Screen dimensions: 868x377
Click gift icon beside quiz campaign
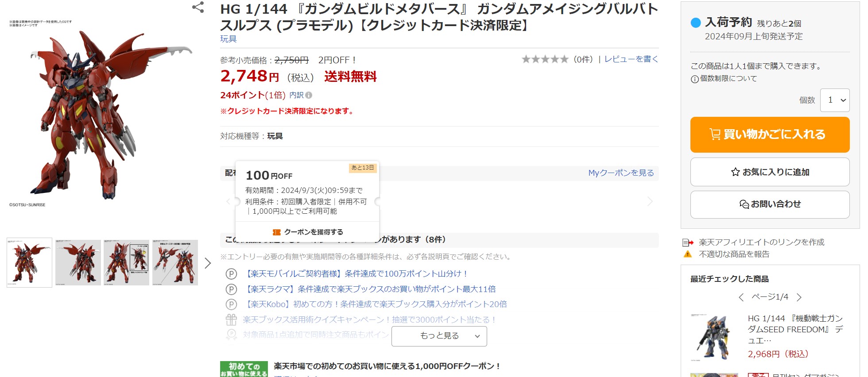point(231,319)
